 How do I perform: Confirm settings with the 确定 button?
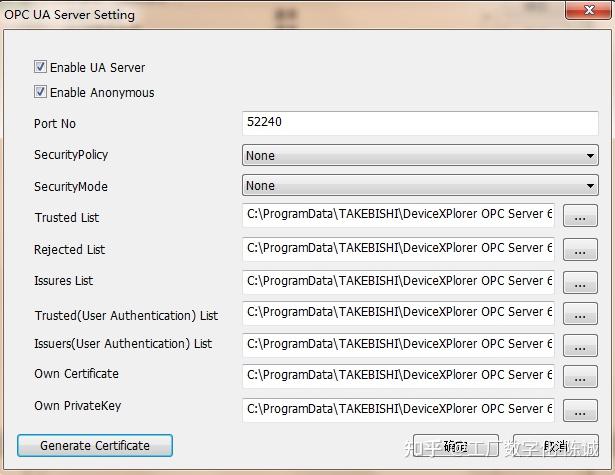[456, 446]
